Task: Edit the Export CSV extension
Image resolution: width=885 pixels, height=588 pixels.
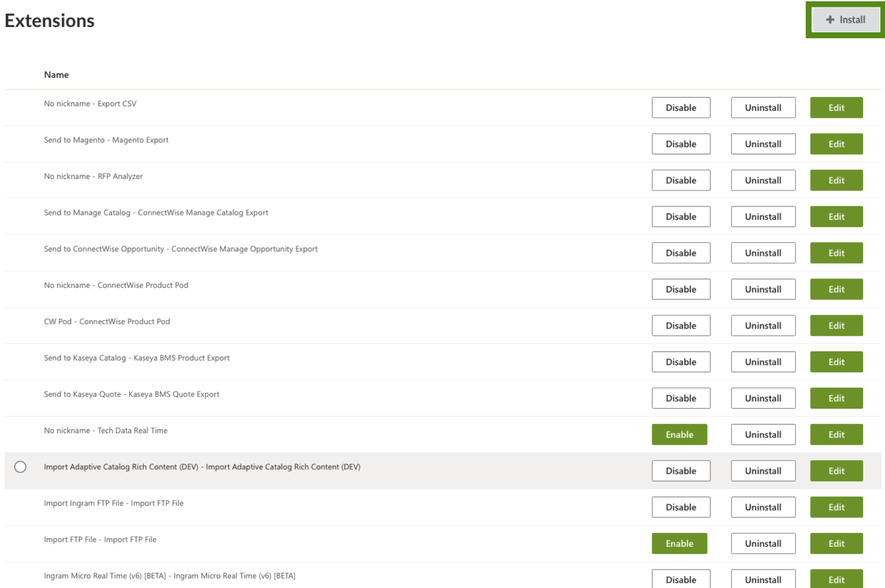Action: (836, 108)
